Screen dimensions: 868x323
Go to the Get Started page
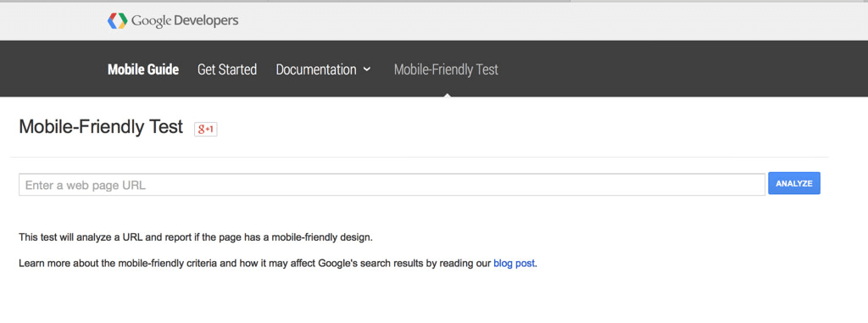point(227,70)
